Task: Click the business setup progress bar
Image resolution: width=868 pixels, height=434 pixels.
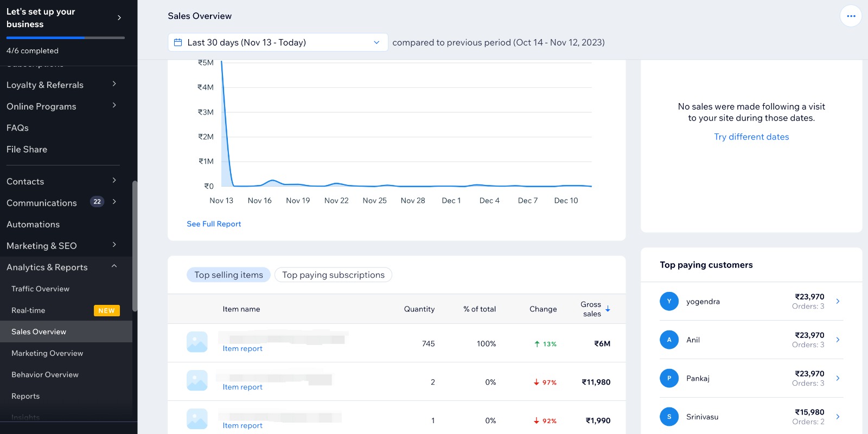Action: tap(65, 37)
